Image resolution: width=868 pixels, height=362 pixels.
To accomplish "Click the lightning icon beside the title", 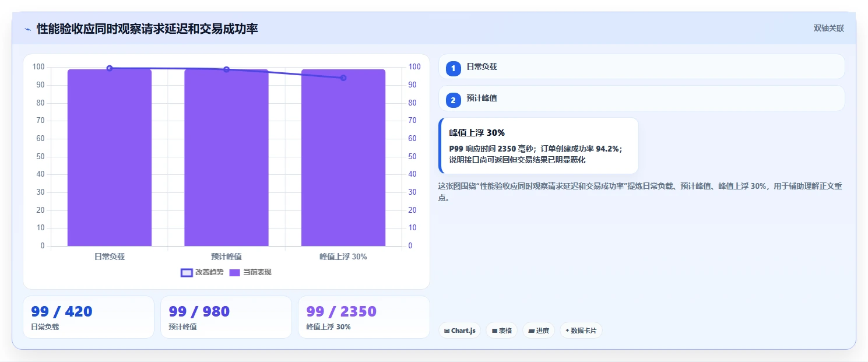I will 27,29.
